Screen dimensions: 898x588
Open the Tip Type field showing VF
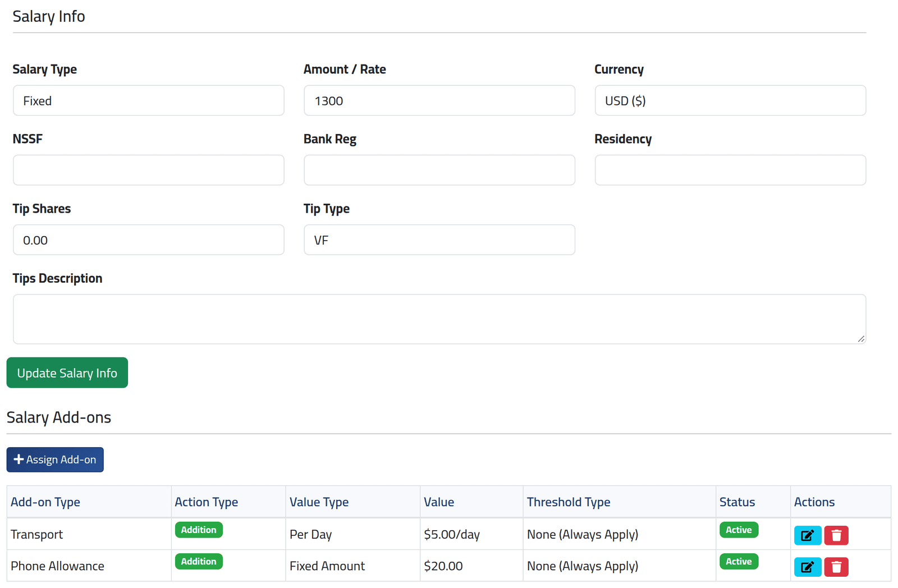point(439,240)
